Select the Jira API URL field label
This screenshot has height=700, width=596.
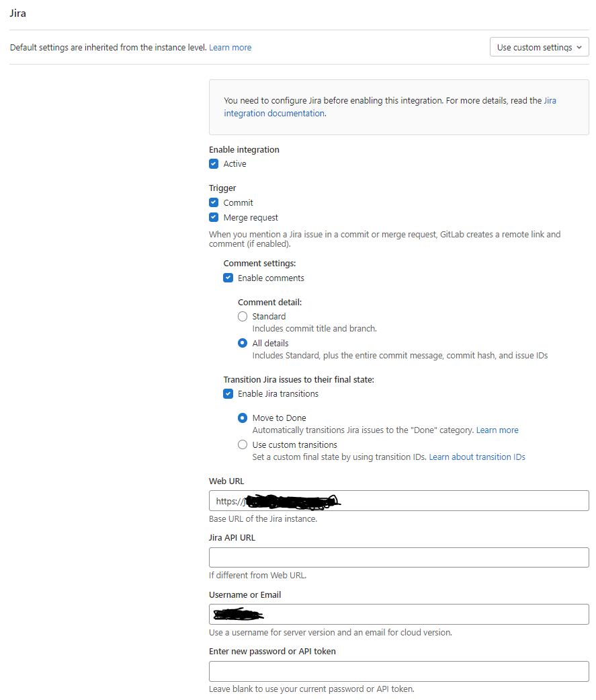(x=232, y=538)
